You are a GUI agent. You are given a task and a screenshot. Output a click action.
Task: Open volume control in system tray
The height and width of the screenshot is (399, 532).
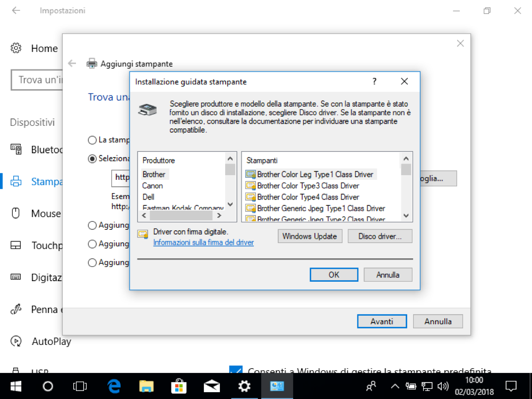443,386
